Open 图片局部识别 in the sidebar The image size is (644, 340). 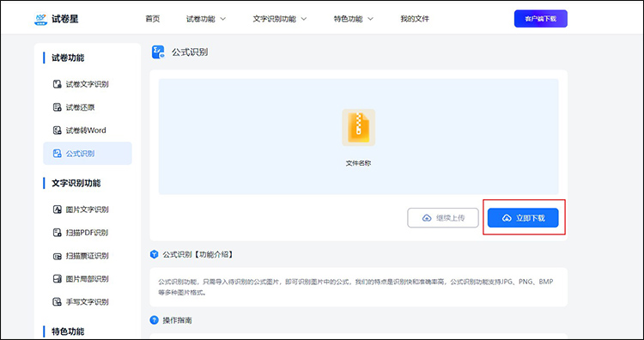click(88, 279)
